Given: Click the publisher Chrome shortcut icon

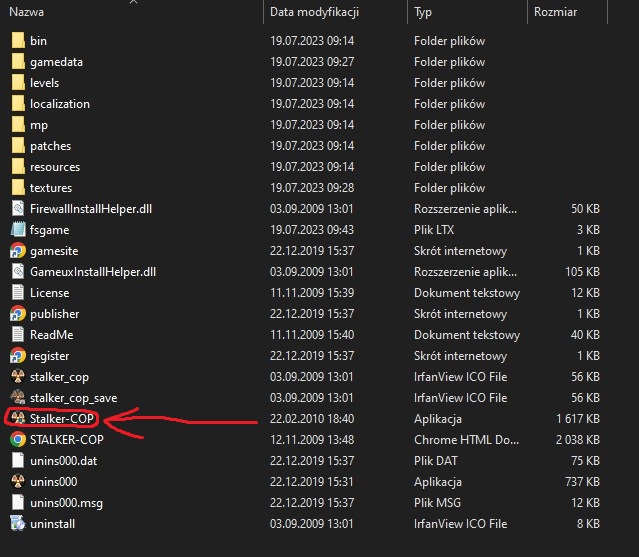Looking at the screenshot, I should click(18, 314).
